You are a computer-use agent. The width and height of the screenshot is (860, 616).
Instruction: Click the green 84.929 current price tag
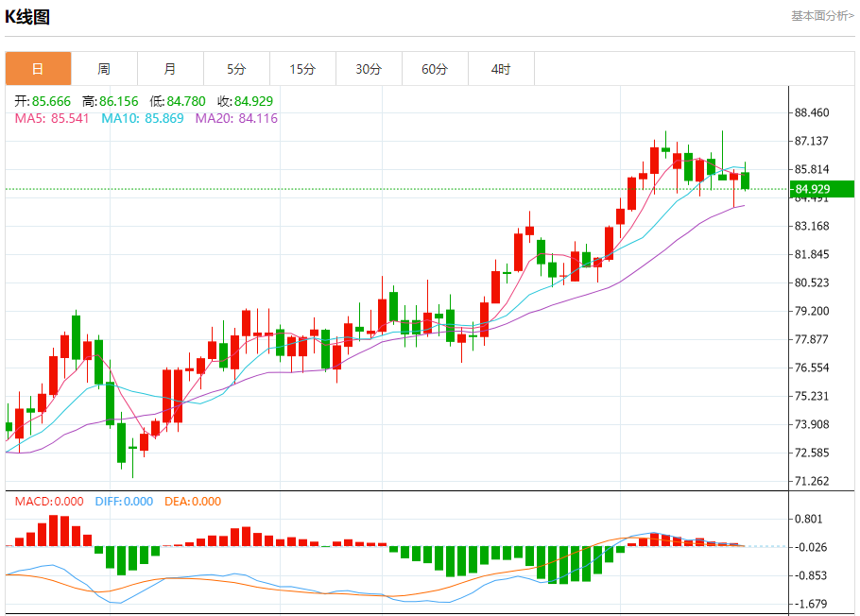pos(821,189)
